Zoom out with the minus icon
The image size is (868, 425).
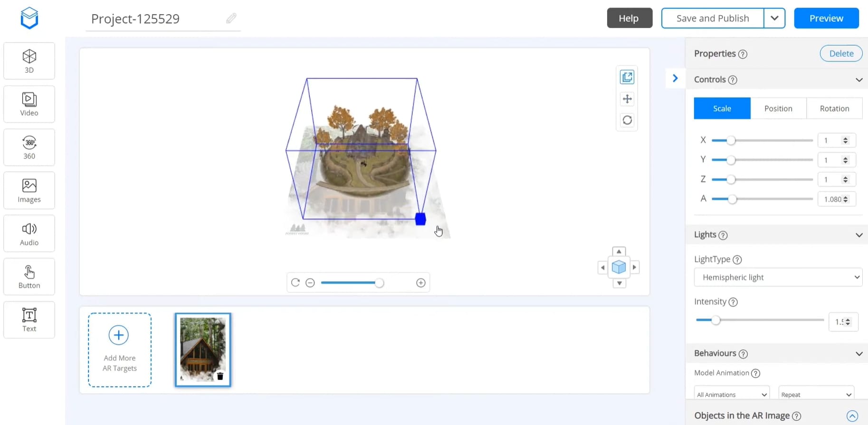coord(310,283)
